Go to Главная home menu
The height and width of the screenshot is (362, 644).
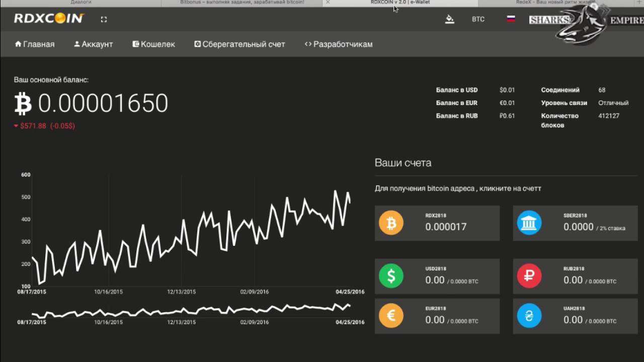(35, 44)
